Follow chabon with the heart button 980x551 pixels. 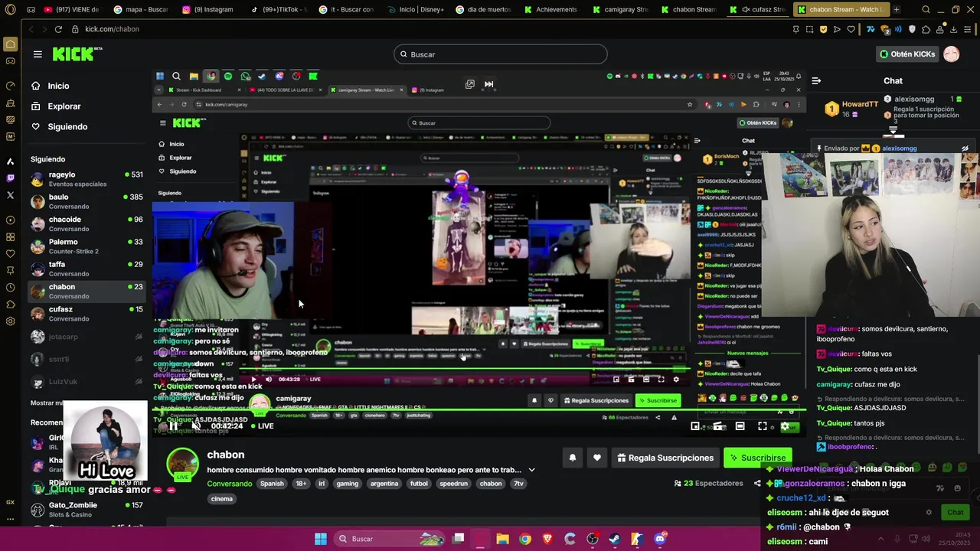597,458
